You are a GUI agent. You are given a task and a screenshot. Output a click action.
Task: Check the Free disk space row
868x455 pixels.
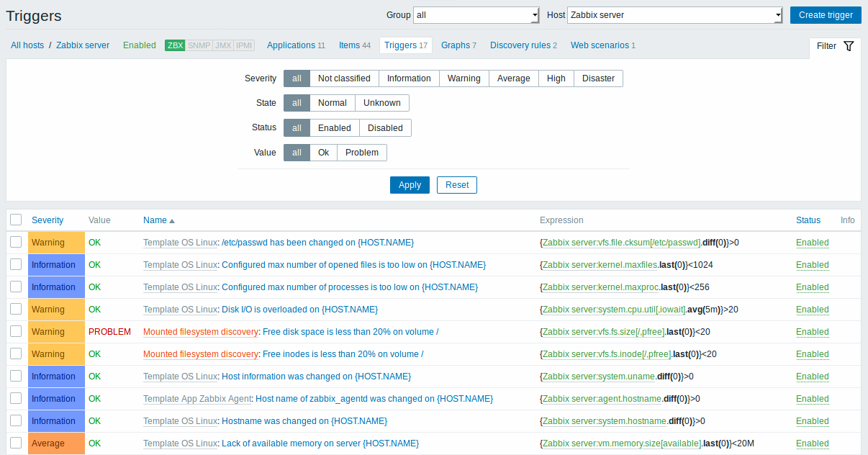(16, 331)
